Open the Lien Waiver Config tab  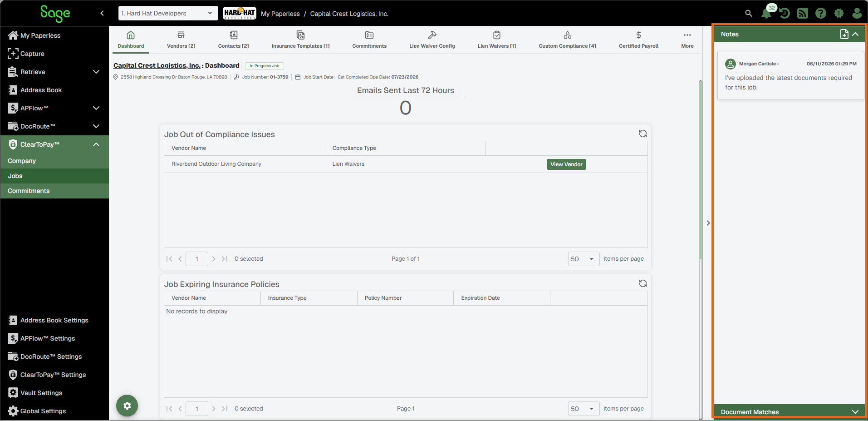click(432, 40)
